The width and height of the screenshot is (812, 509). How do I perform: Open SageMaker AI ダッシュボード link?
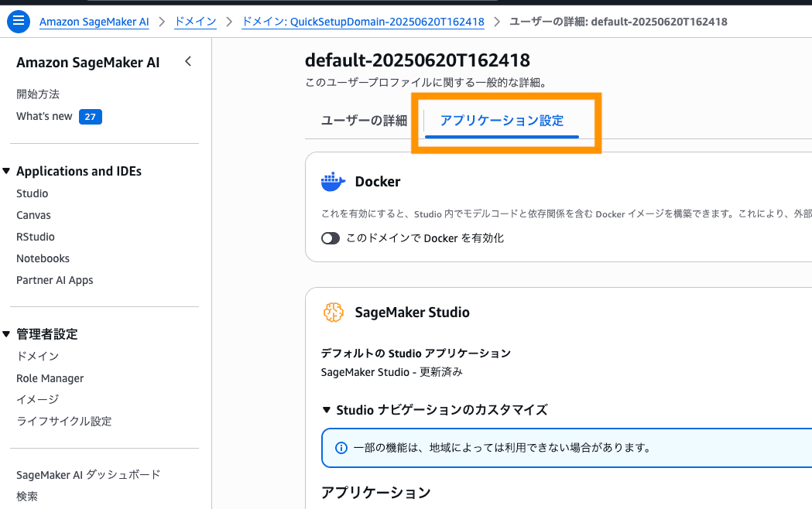coord(88,475)
